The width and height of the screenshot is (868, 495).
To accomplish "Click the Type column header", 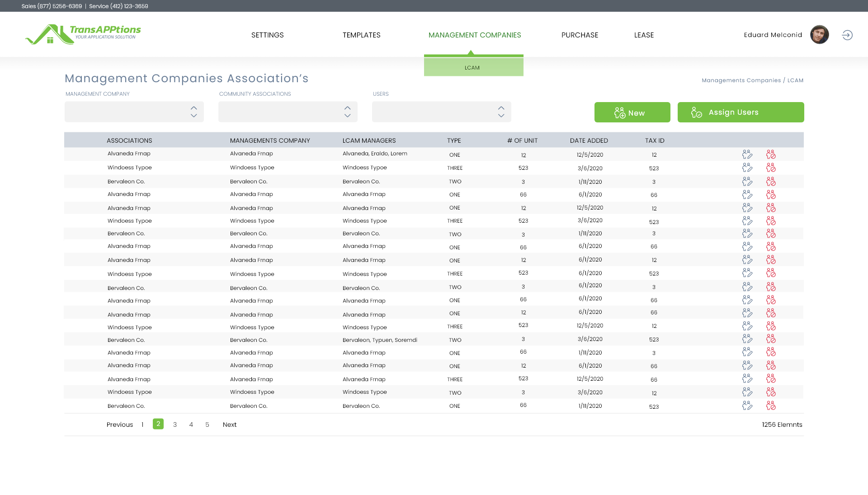I will pyautogui.click(x=454, y=140).
